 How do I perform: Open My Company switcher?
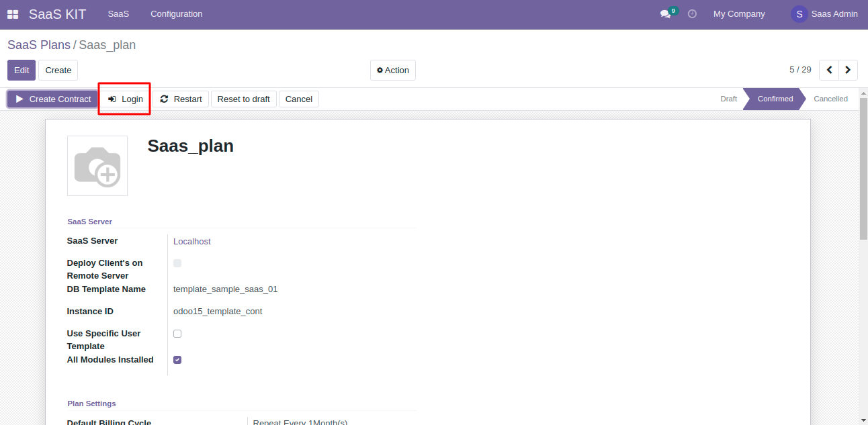(x=739, y=14)
